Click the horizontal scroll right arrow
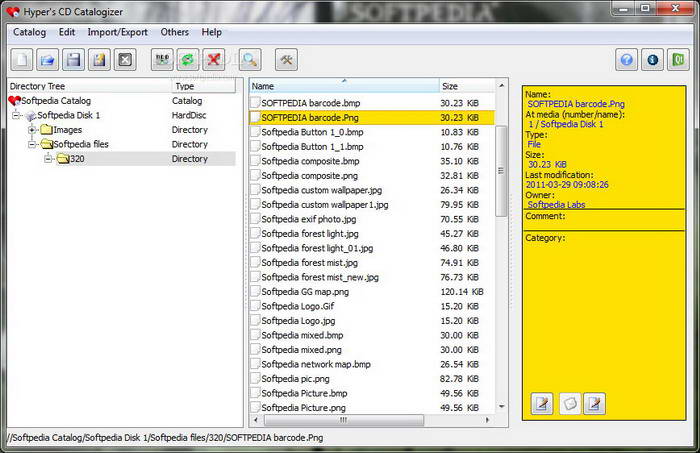 (x=487, y=420)
